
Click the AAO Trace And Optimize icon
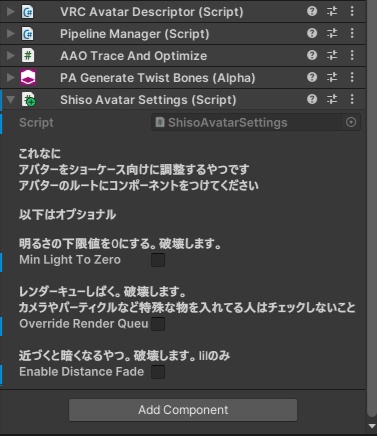pyautogui.click(x=28, y=56)
